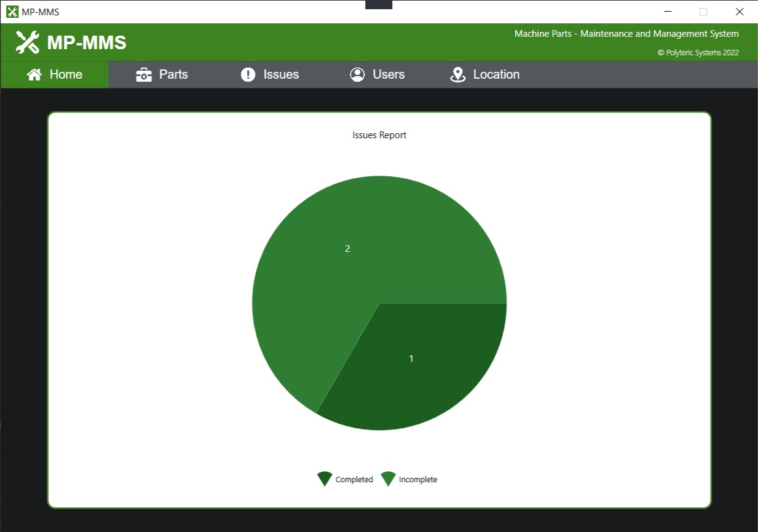758x532 pixels.
Task: Select the Users person icon
Action: click(357, 74)
